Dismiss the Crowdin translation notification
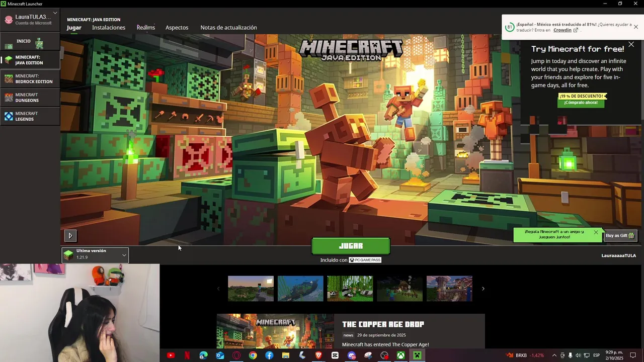 coord(636,27)
